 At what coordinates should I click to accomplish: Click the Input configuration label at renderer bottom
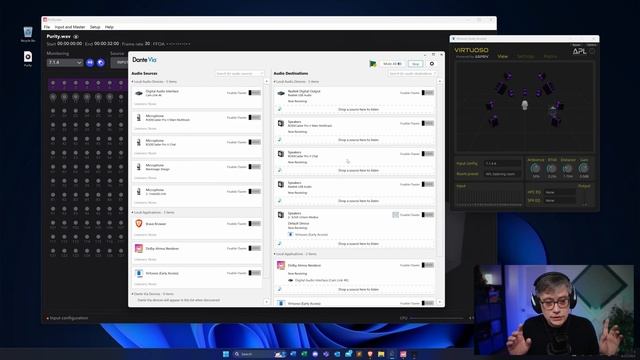(69, 318)
